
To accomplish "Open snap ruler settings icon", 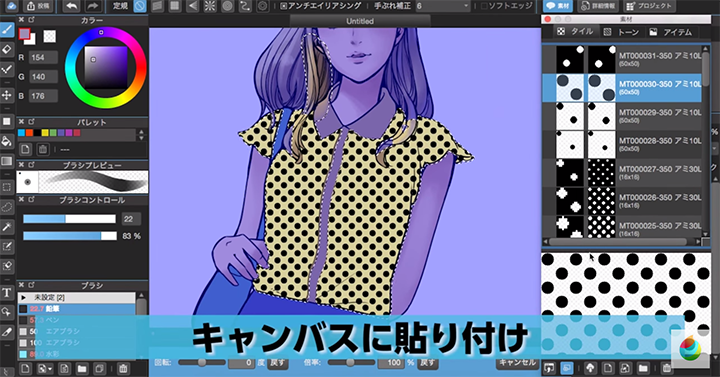I will click(262, 6).
